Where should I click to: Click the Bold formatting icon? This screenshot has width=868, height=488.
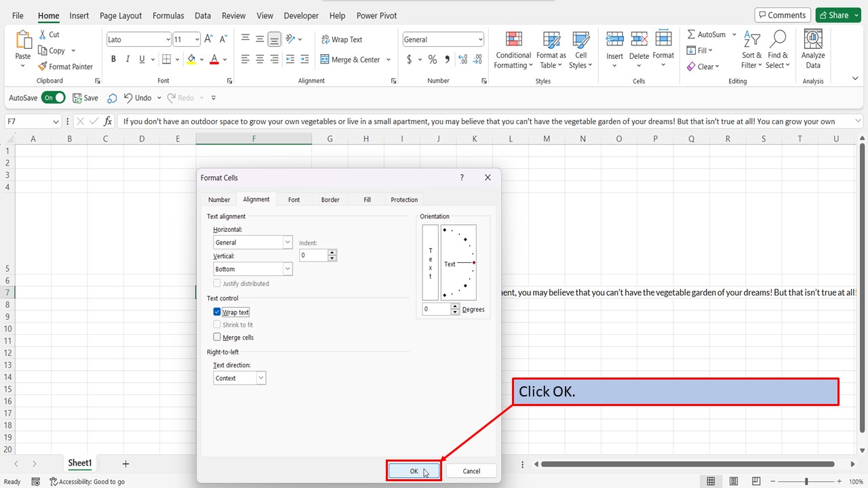click(x=113, y=59)
